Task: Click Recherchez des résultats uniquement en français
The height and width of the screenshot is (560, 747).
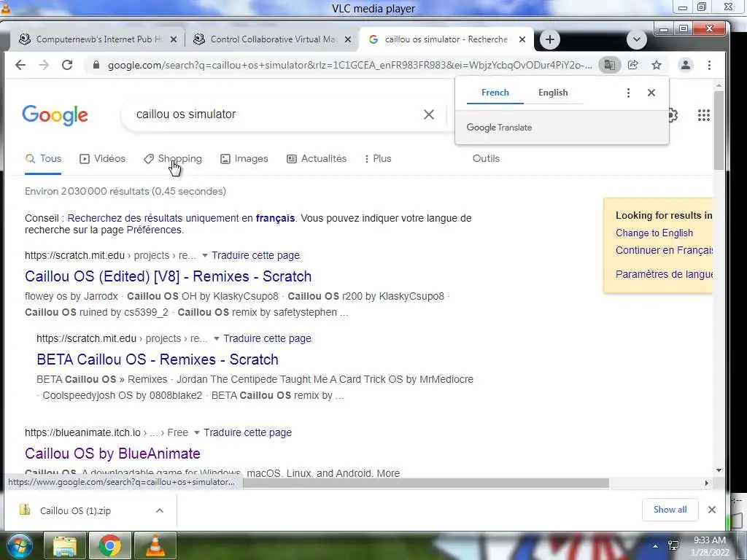Action: tap(181, 218)
